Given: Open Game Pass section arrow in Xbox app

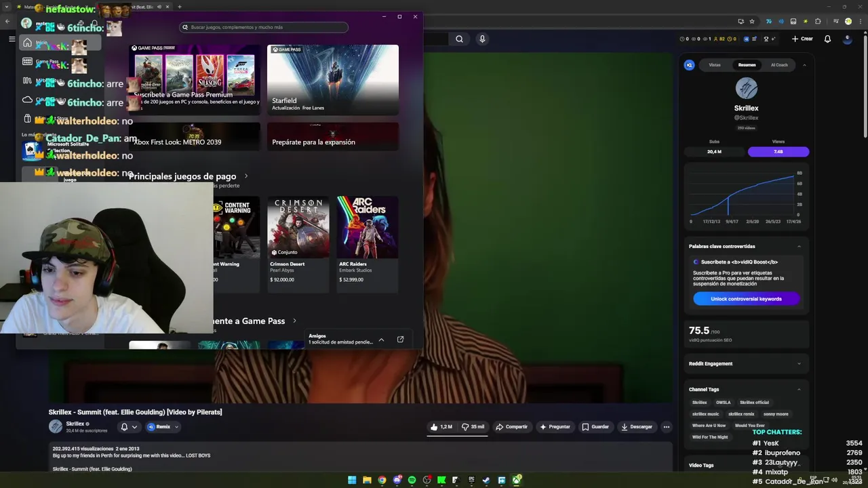Looking at the screenshot, I should point(294,321).
